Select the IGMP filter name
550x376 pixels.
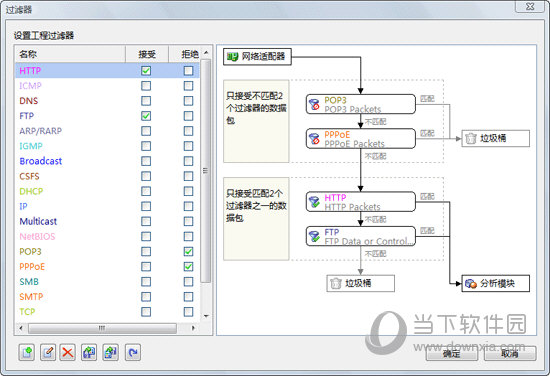(31, 146)
